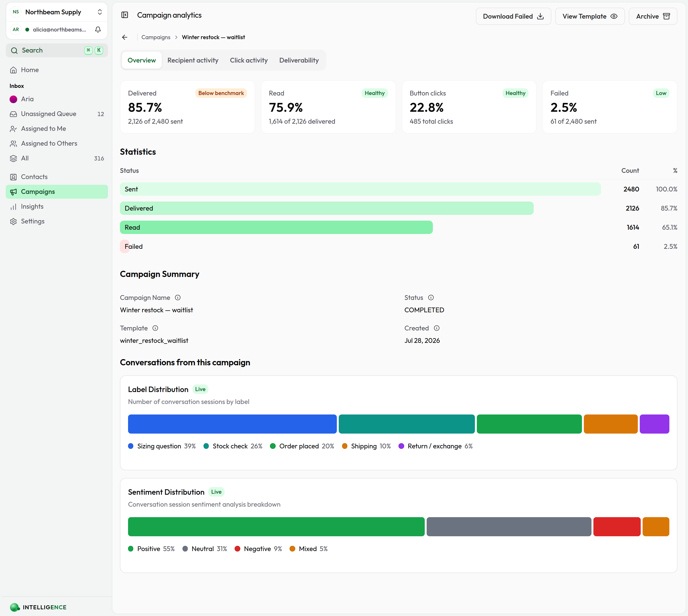Click the Below benchmark badge
The image size is (688, 616).
click(221, 93)
